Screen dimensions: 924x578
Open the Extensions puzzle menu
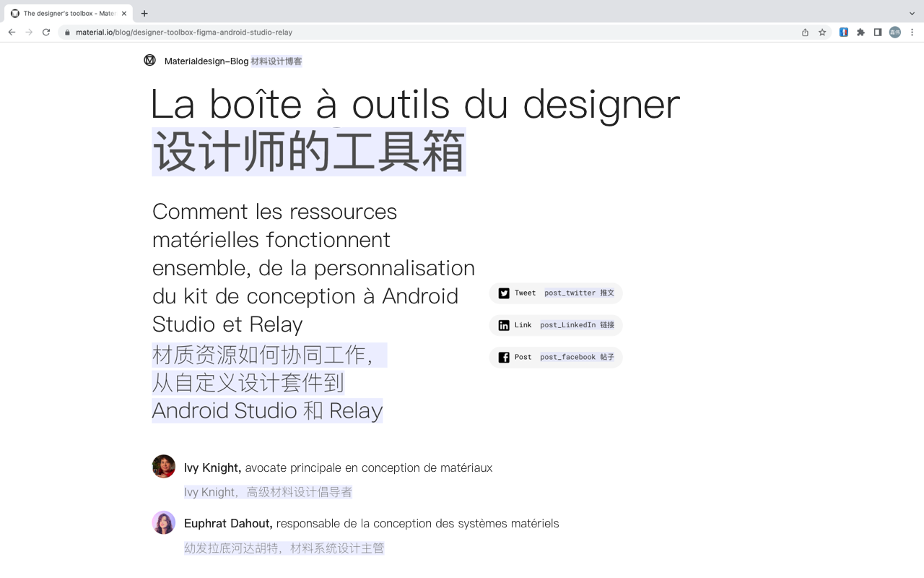pyautogui.click(x=860, y=33)
